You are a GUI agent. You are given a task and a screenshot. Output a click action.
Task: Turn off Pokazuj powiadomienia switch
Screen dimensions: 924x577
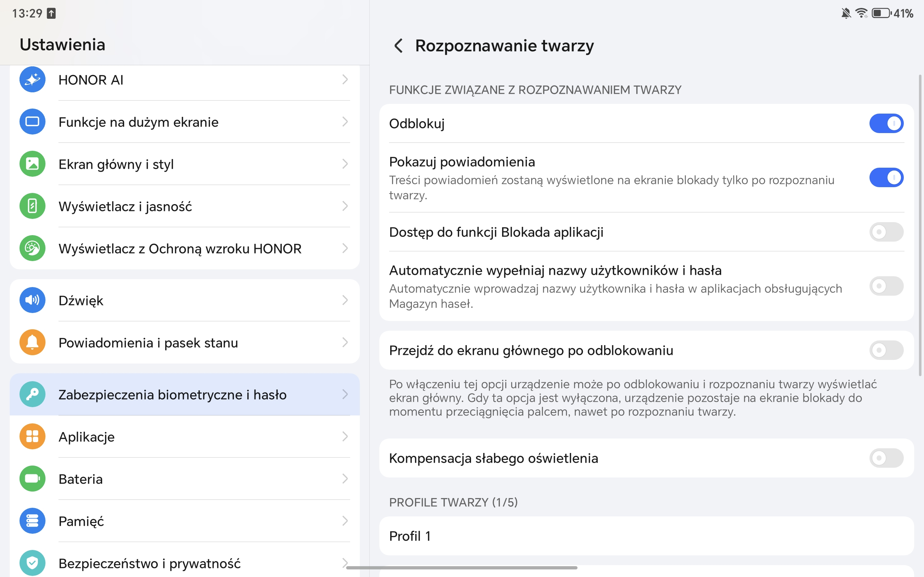point(886,177)
